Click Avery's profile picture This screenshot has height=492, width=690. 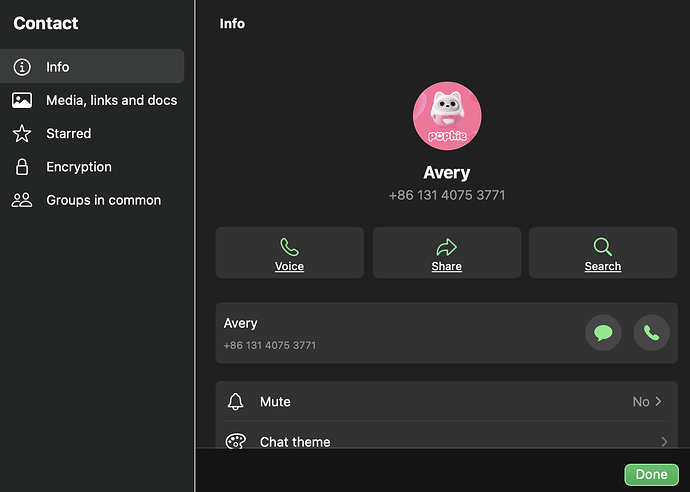click(x=447, y=116)
